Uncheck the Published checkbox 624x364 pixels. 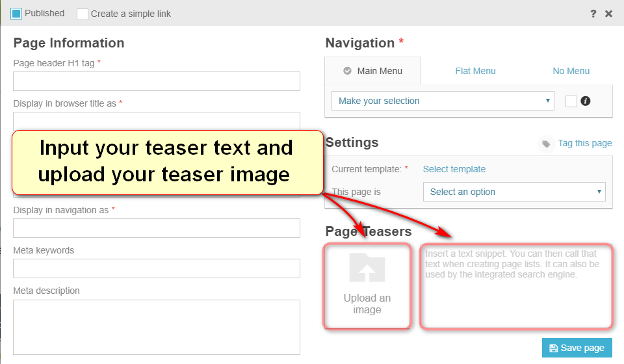[x=16, y=14]
